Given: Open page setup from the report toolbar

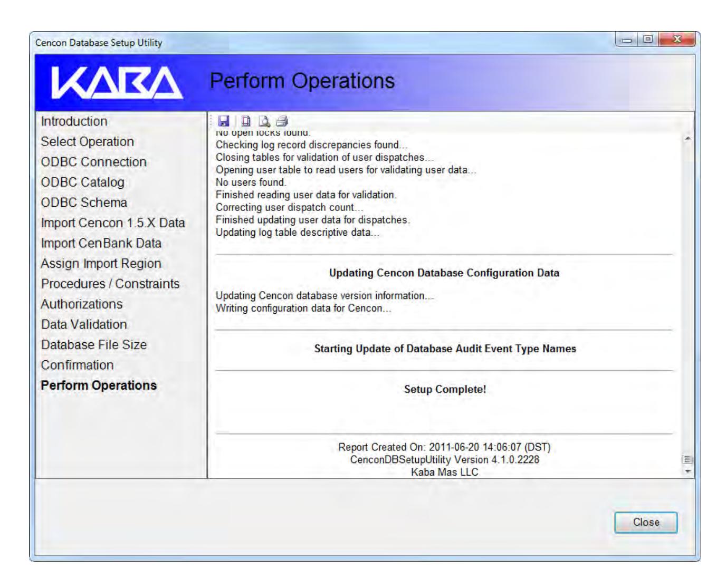Looking at the screenshot, I should pyautogui.click(x=246, y=121).
